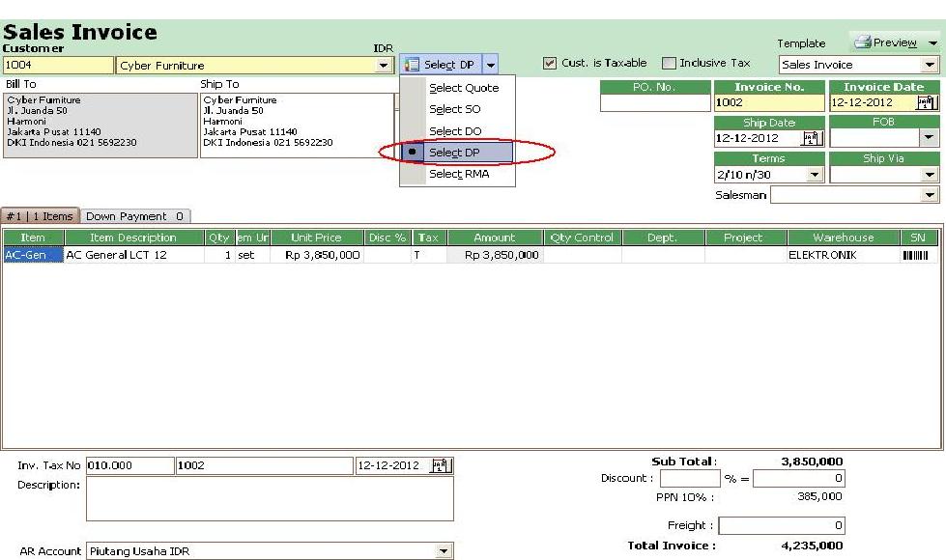
Task: Expand the Ship Via dropdown
Action: 930,175
